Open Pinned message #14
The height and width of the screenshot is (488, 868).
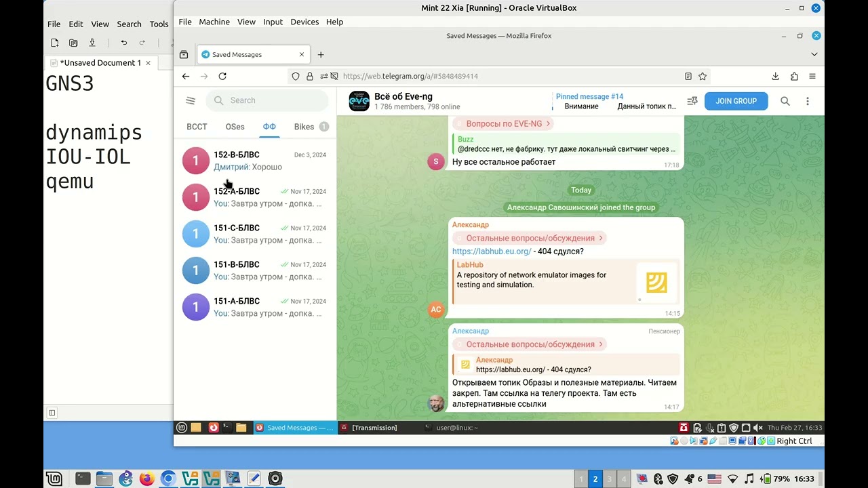pos(616,101)
